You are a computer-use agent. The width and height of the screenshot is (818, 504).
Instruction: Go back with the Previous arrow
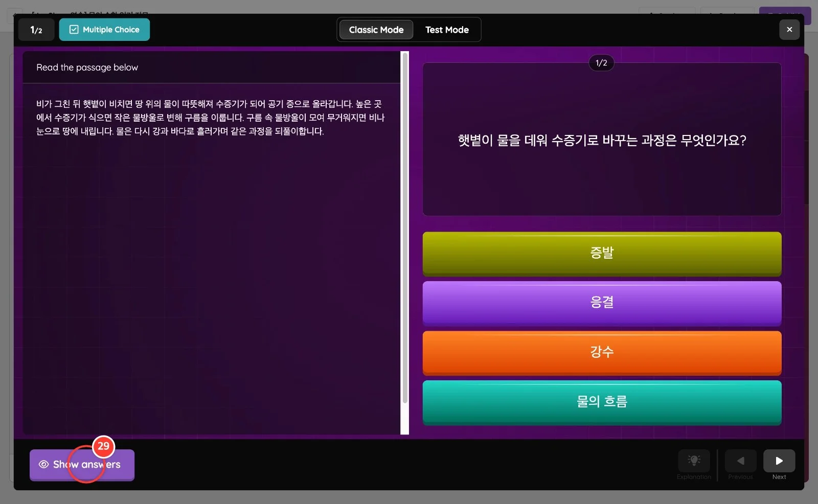(x=740, y=461)
